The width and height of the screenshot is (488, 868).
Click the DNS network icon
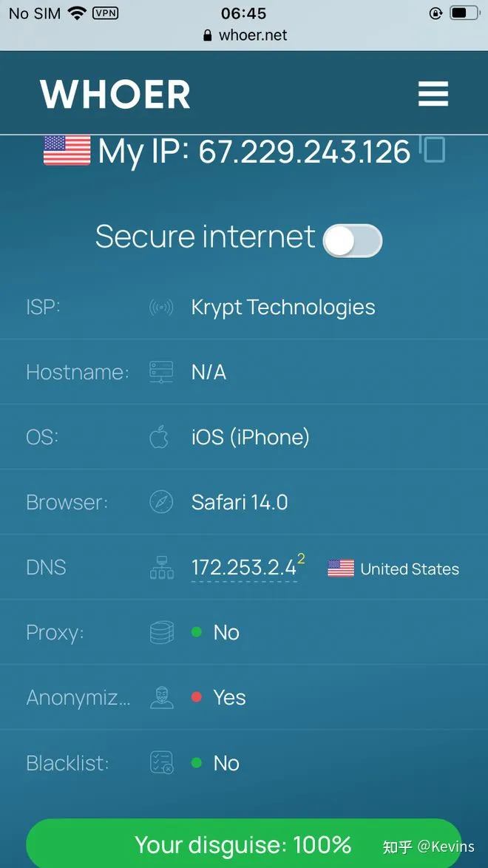coord(161,568)
